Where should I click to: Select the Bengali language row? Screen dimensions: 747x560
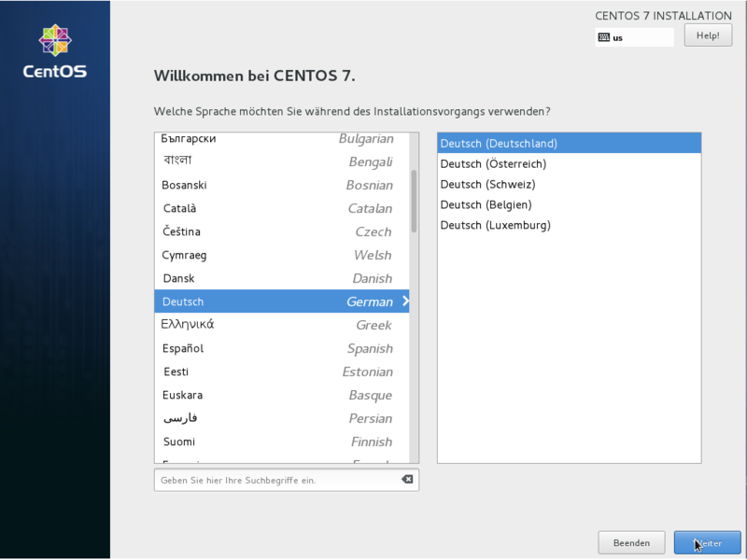(x=282, y=161)
